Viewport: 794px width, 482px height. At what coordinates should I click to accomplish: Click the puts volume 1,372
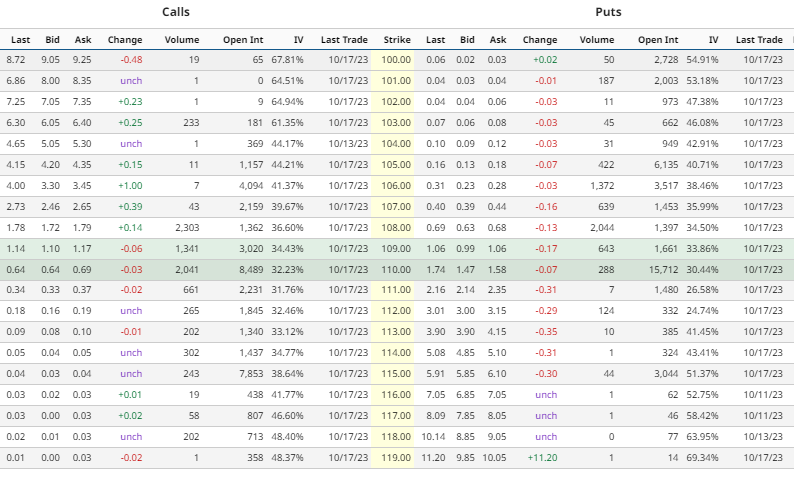602,186
